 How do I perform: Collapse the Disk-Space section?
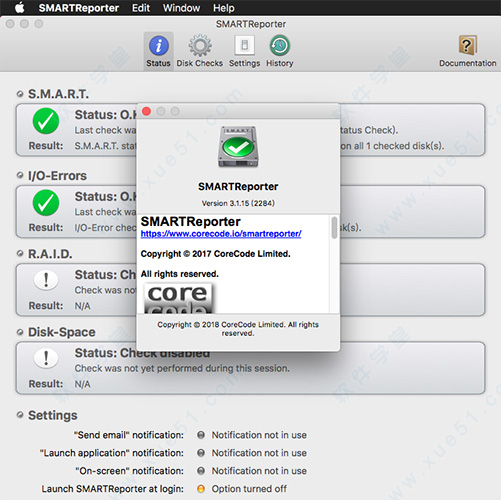click(20, 332)
